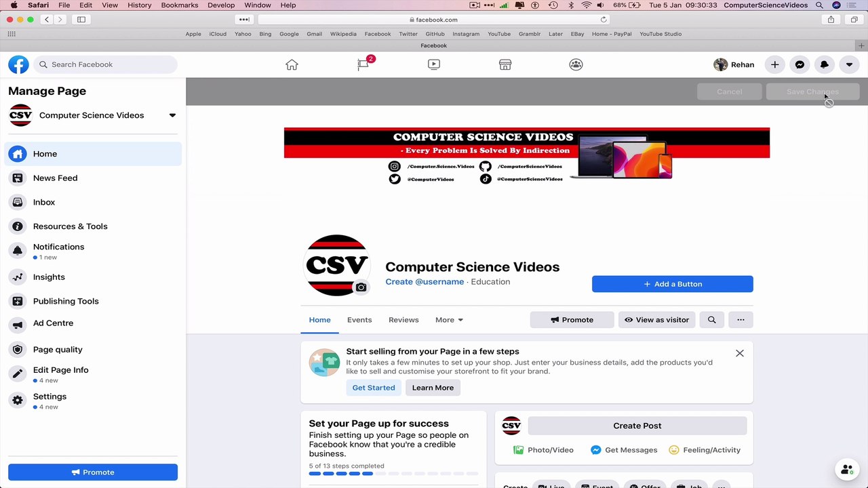Dismiss the Start selling banner
The width and height of the screenshot is (868, 488).
click(740, 353)
